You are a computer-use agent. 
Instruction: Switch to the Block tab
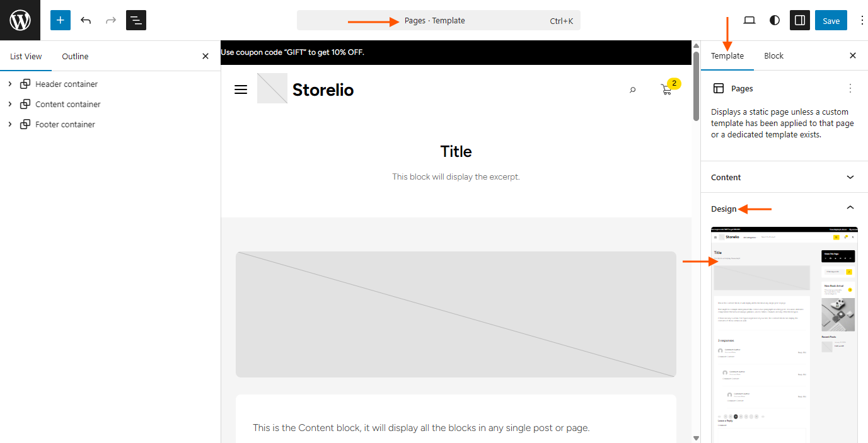click(773, 55)
